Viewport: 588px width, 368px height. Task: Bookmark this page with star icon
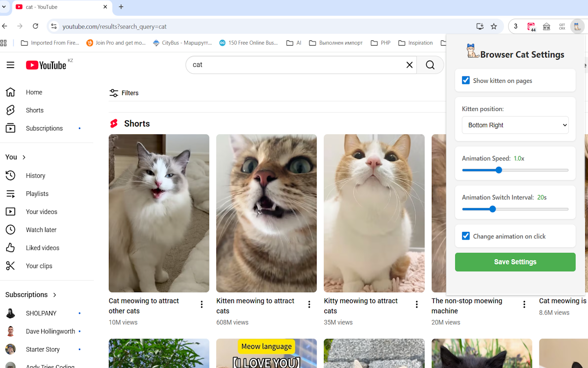pos(494,26)
